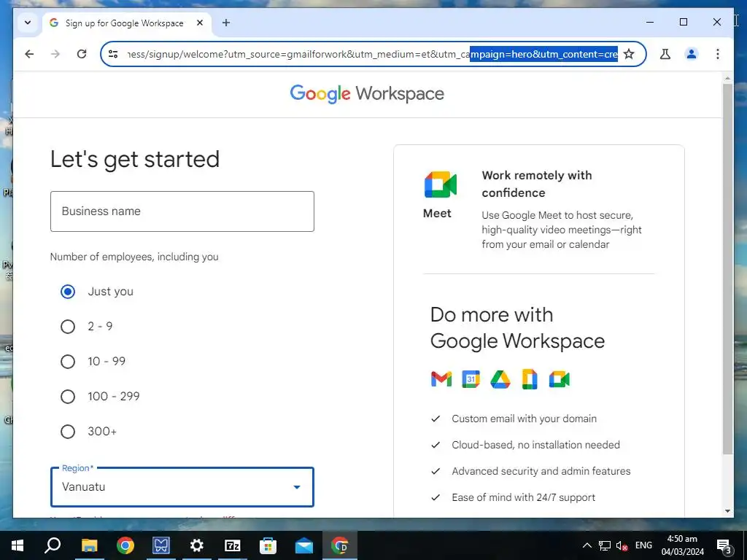Expand the Region dropdown showing Vanuatu

(x=182, y=487)
